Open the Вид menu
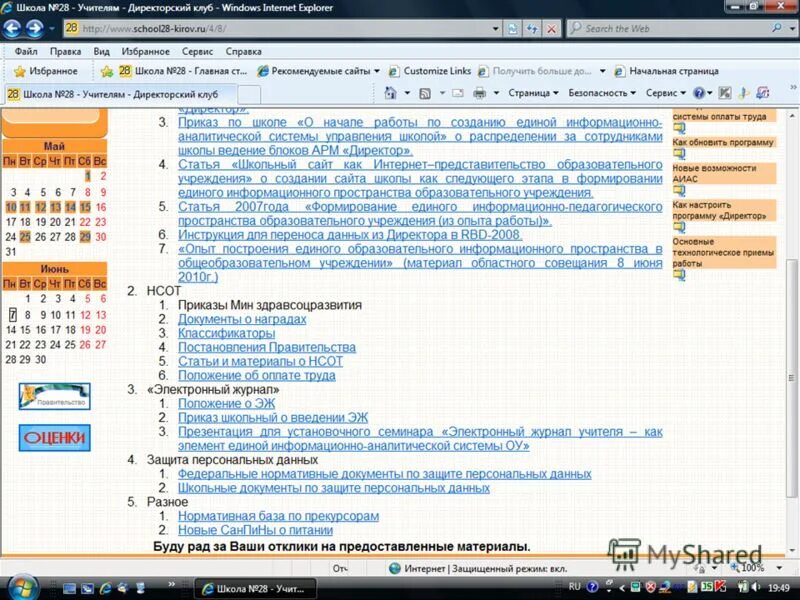This screenshot has width=800, height=600. tap(102, 52)
